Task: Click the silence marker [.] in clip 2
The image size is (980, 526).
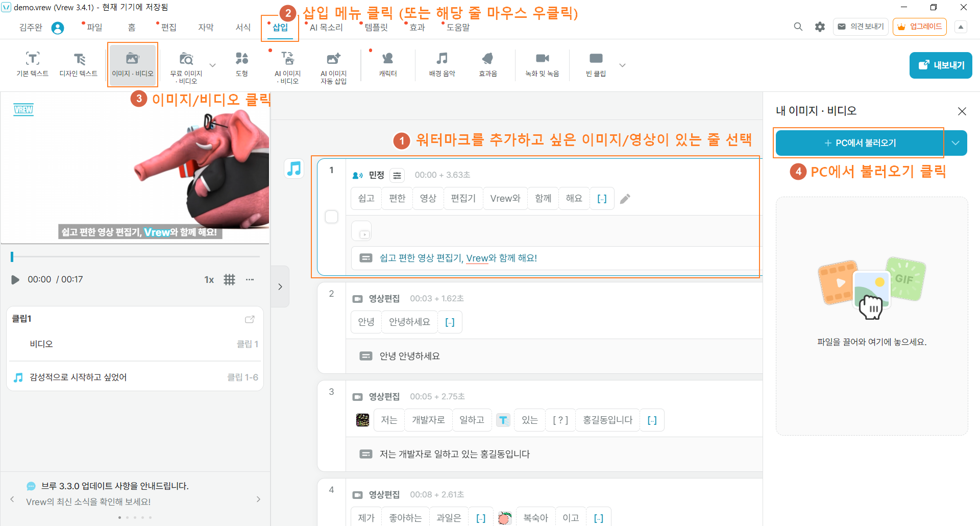Action: pos(450,322)
